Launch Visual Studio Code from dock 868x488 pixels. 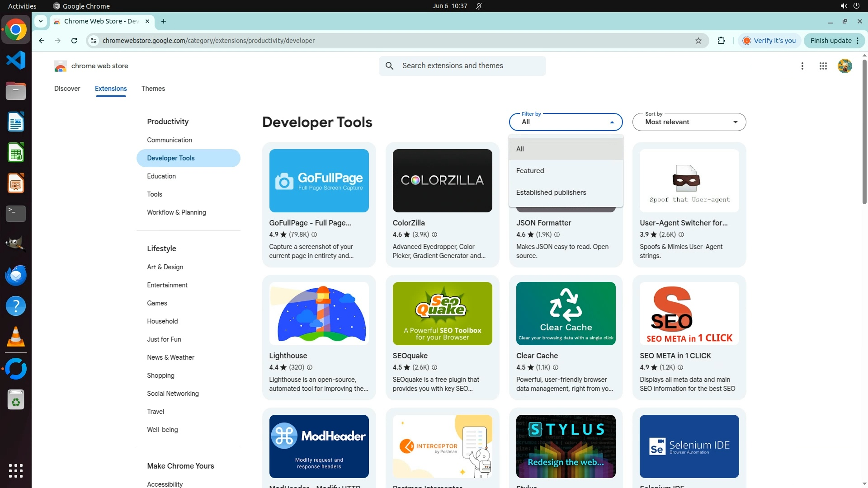click(16, 60)
